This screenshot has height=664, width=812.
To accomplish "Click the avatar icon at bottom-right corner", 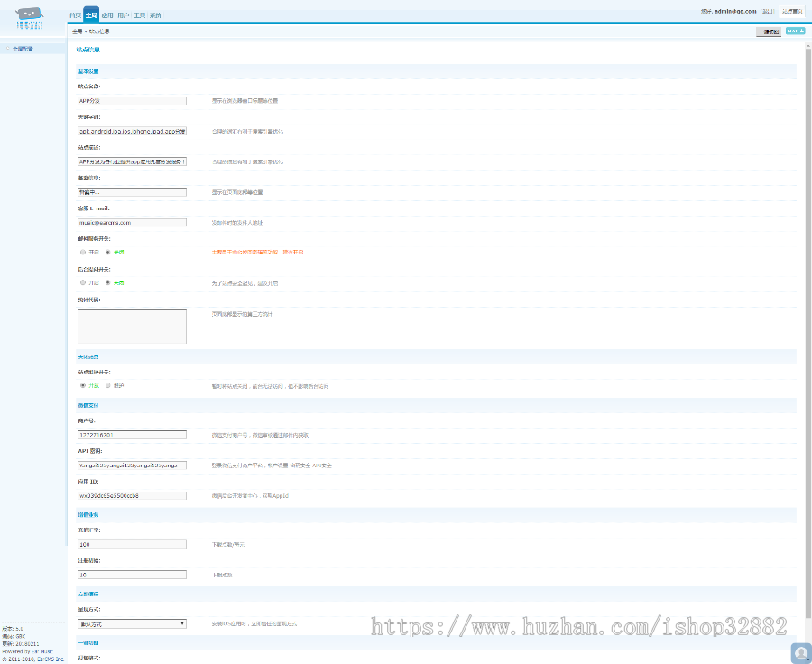I will coord(801,653).
